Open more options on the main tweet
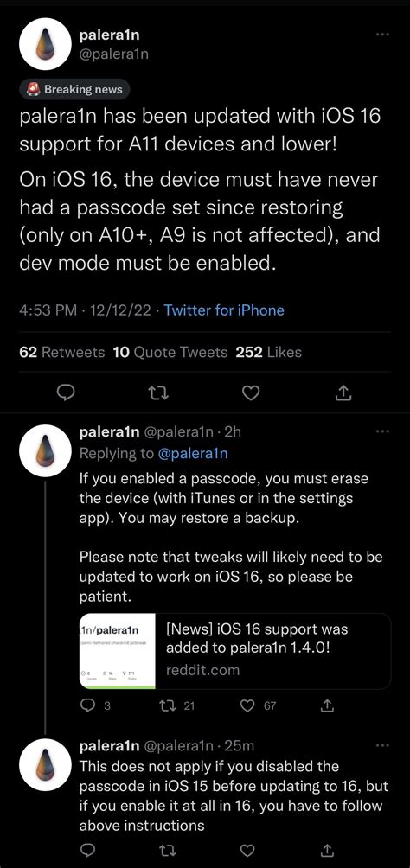 (x=382, y=35)
